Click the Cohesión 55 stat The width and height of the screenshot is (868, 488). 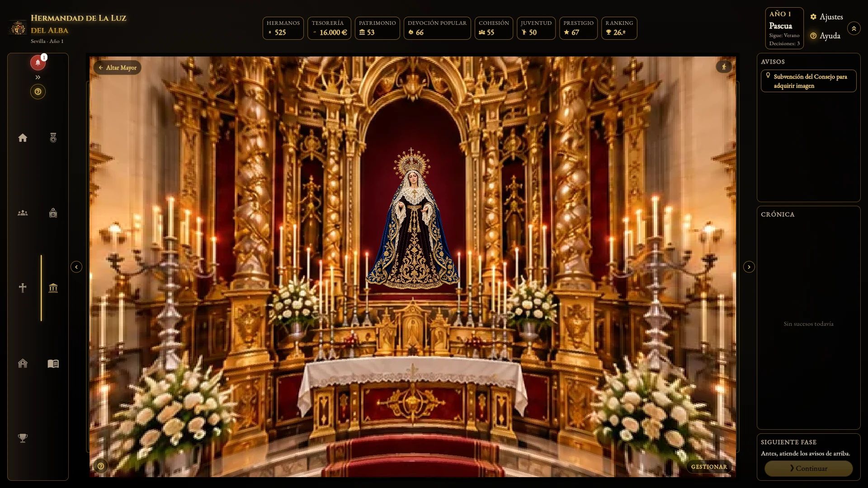[x=494, y=28]
